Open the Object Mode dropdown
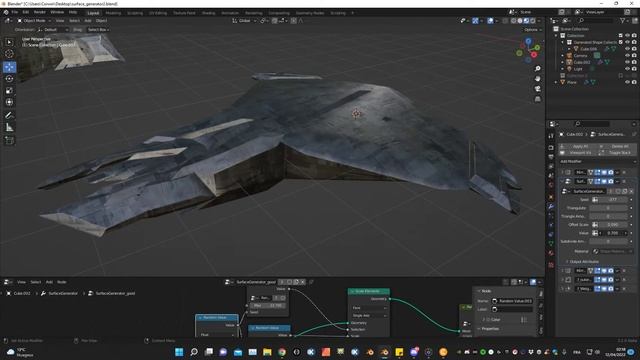 34,20
